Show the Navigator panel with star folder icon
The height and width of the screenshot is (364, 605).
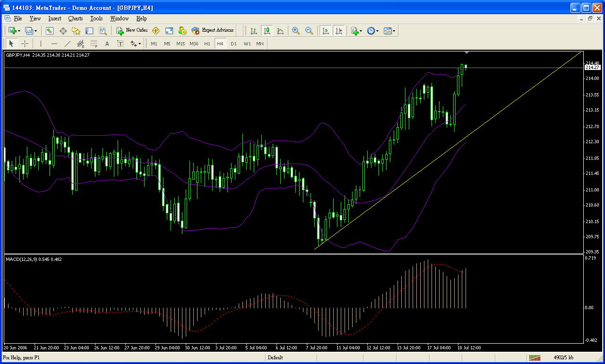pyautogui.click(x=76, y=31)
